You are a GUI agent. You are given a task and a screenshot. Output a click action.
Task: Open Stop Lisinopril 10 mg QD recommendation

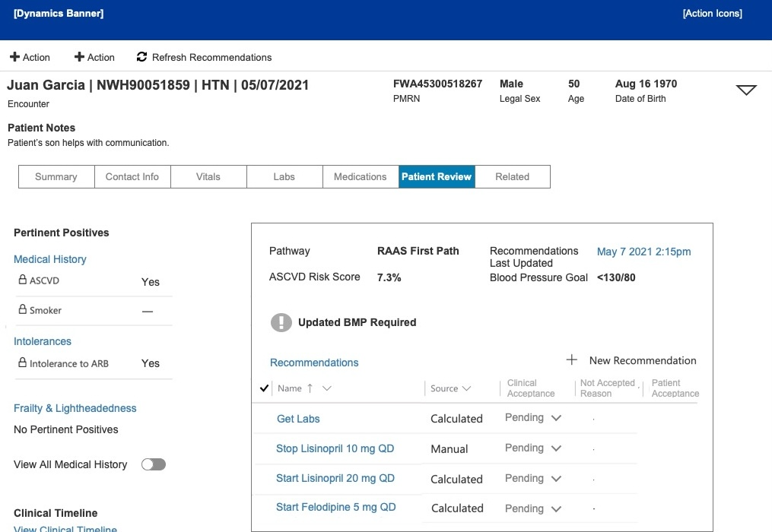(x=335, y=449)
